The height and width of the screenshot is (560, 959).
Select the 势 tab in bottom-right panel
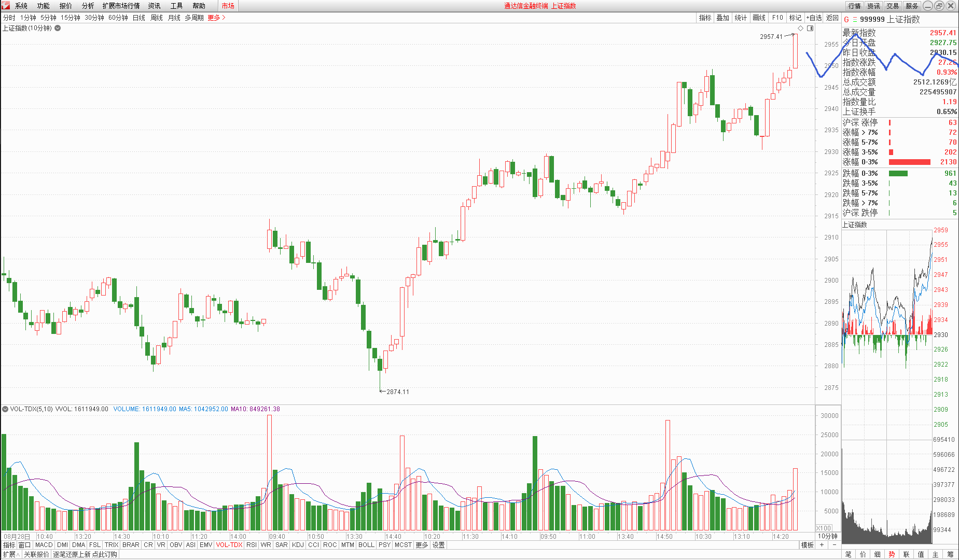[x=892, y=554]
